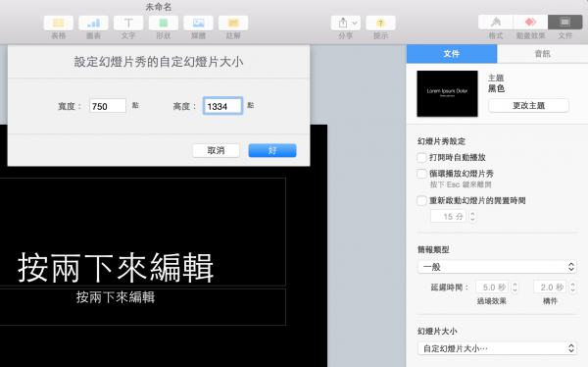This screenshot has height=367, width=588.
Task: Click the 2.0 秒 build delay field
Action: pyautogui.click(x=550, y=288)
